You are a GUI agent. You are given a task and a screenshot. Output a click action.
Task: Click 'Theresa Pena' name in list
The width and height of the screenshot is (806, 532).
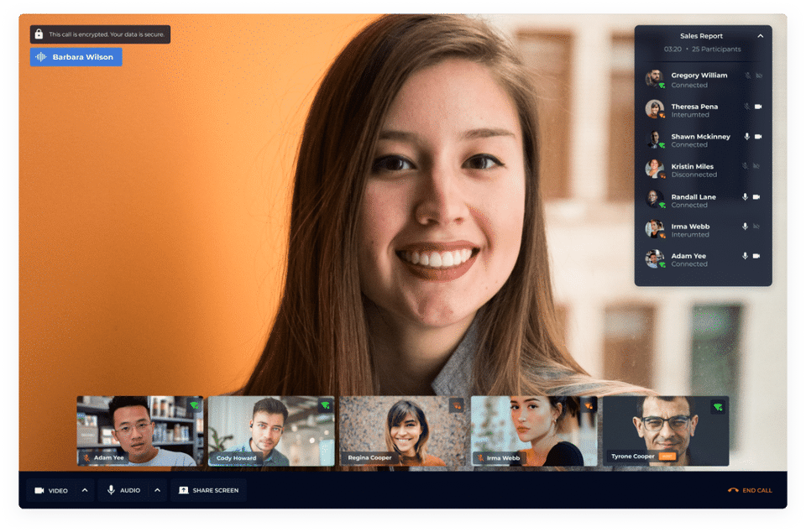pos(694,107)
